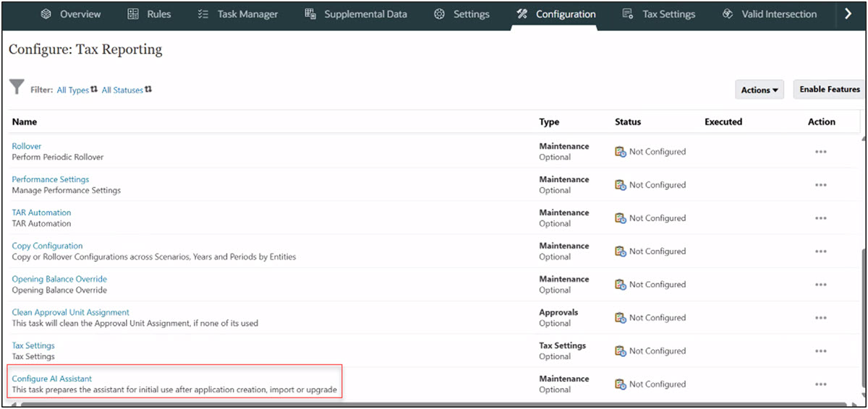Open the Tax Settings task link
The image size is (868, 409).
click(33, 345)
